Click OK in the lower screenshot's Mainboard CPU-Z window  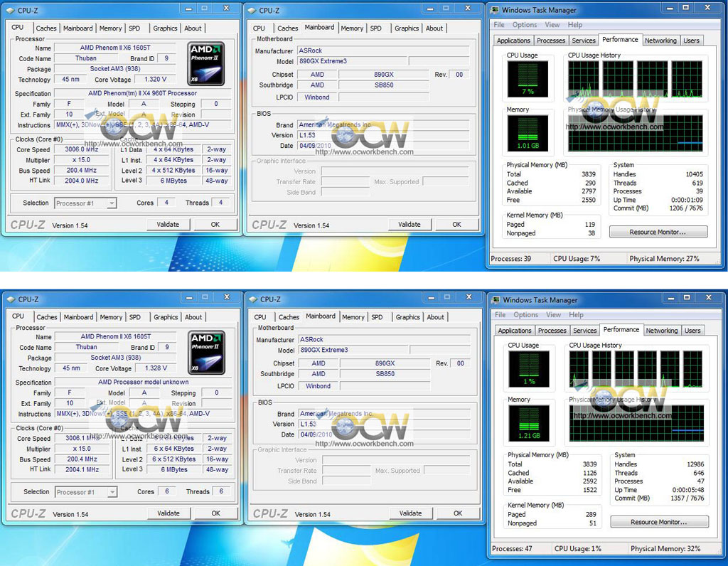click(458, 513)
